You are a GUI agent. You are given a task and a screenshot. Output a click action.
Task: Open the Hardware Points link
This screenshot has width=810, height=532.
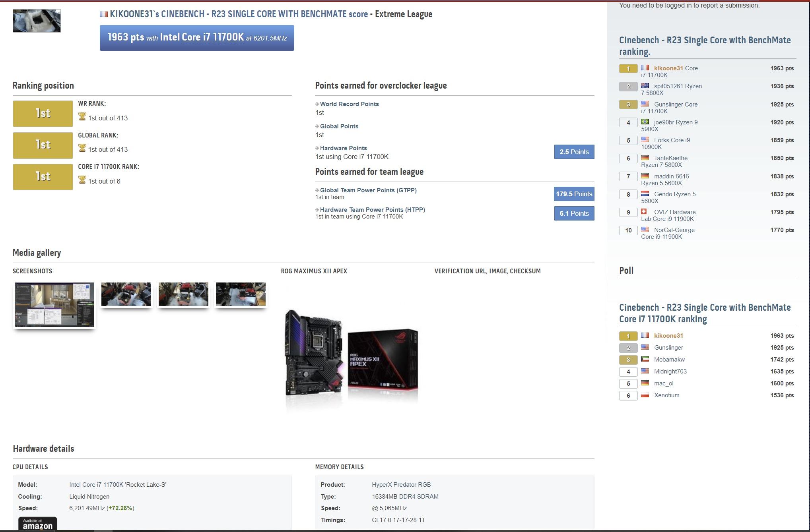pyautogui.click(x=344, y=148)
